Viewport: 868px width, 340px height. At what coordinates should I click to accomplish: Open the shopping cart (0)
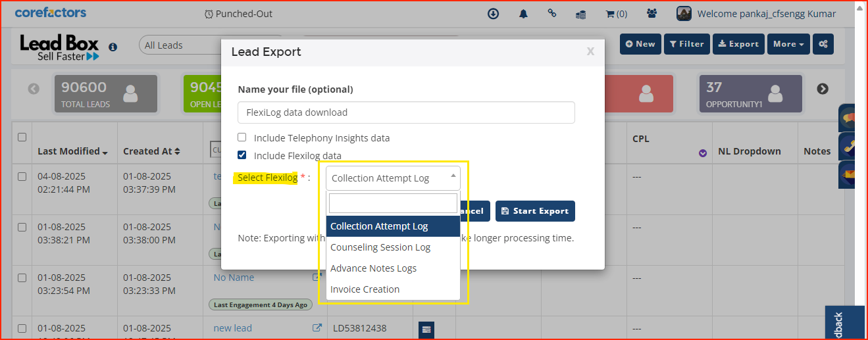coord(616,14)
